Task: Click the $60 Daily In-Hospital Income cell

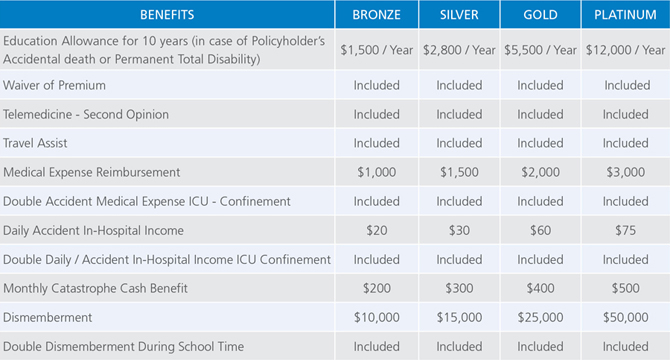Action: coord(541,230)
